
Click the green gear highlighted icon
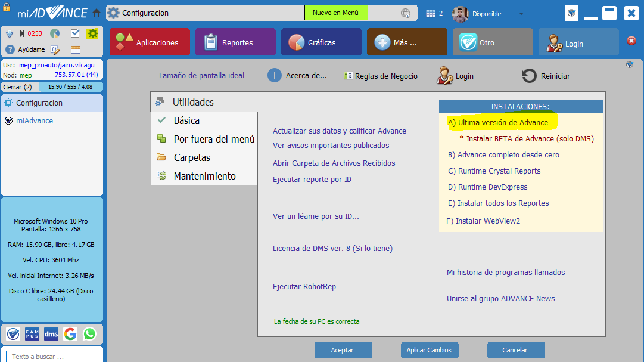(x=92, y=33)
